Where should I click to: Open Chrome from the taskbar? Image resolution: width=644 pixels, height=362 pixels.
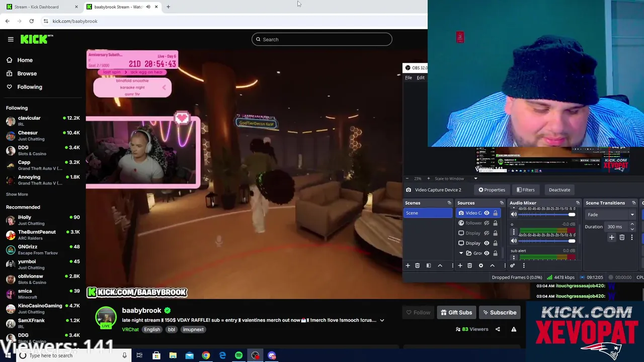[x=206, y=355]
